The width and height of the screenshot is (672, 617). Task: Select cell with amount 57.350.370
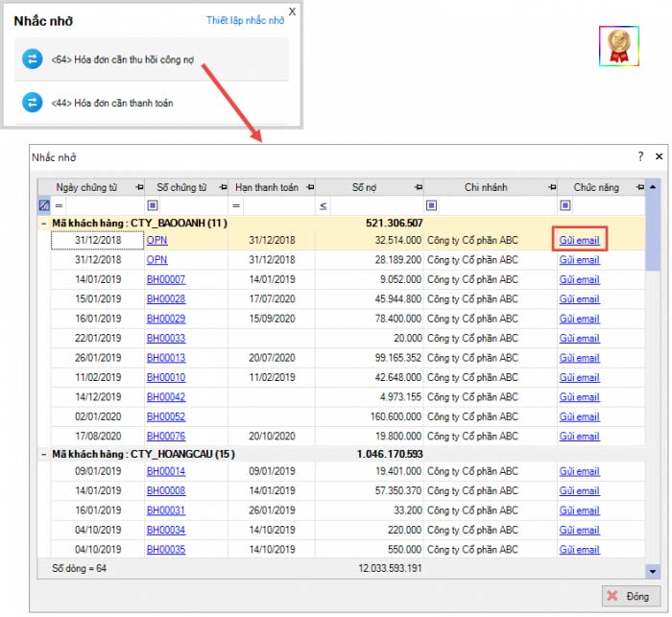point(369,491)
